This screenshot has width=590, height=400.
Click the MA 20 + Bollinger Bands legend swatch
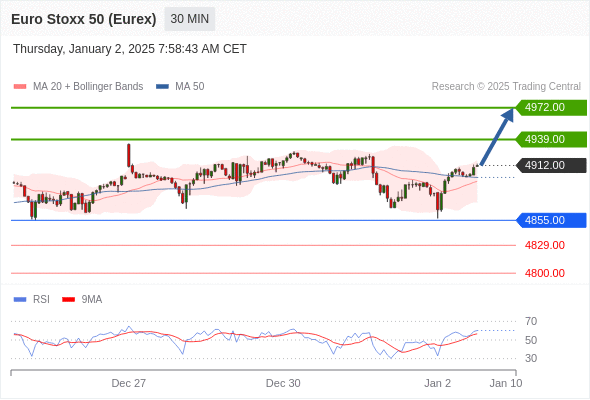point(20,87)
